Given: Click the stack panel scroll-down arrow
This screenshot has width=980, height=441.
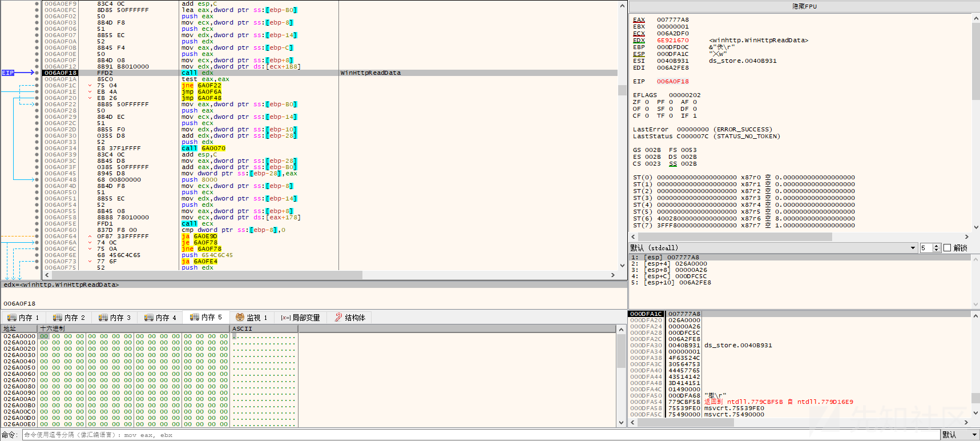Looking at the screenshot, I should click(x=975, y=414).
